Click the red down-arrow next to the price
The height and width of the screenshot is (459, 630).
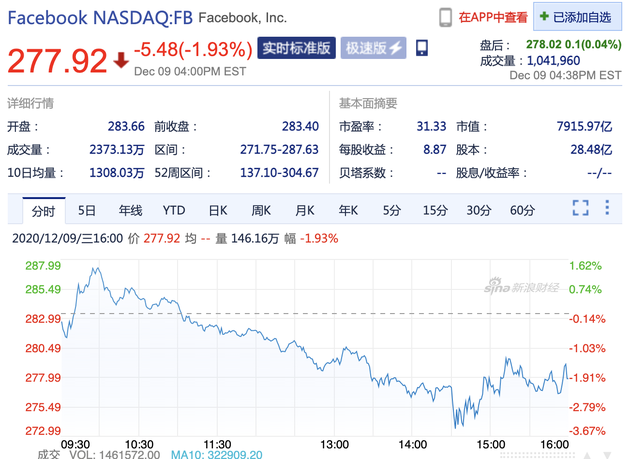(x=121, y=60)
